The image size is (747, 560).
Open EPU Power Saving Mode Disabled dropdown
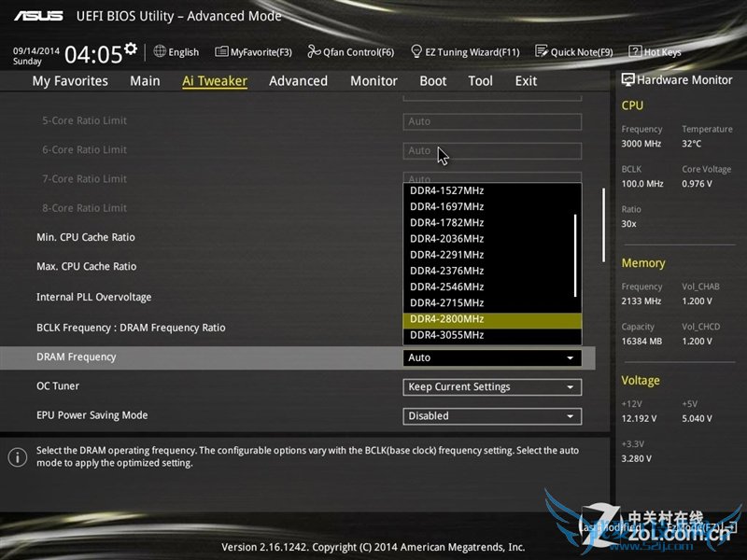[492, 415]
